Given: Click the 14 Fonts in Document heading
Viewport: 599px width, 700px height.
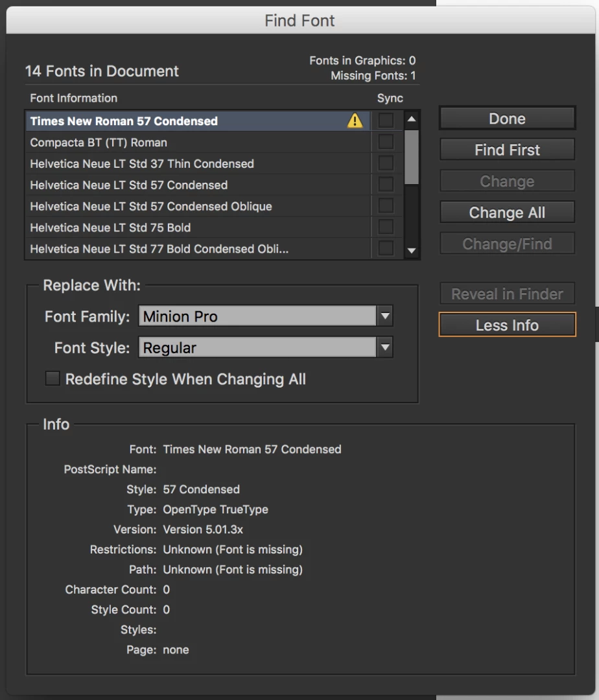Looking at the screenshot, I should [102, 71].
